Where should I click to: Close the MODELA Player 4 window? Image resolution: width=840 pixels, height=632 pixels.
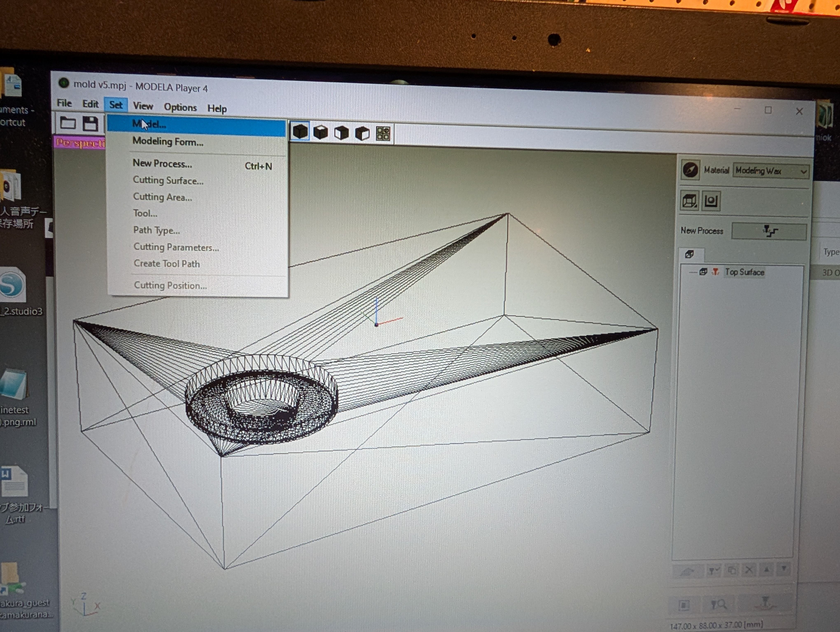point(799,111)
